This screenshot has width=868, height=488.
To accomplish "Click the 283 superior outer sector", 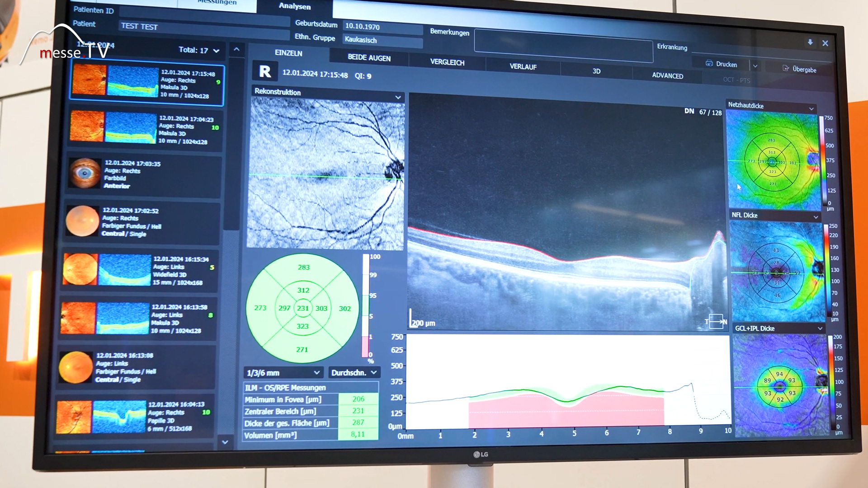I will coord(304,267).
